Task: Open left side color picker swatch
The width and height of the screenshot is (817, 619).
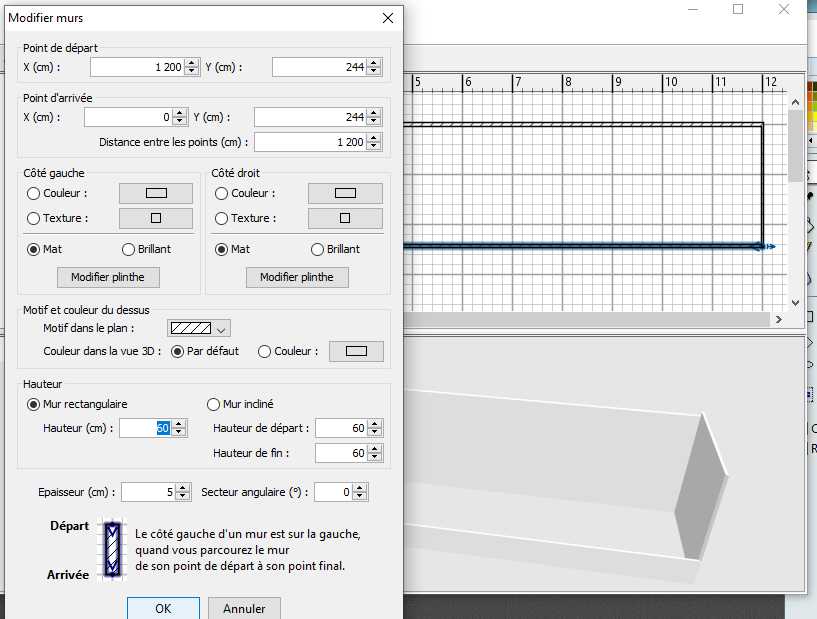Action: click(156, 193)
